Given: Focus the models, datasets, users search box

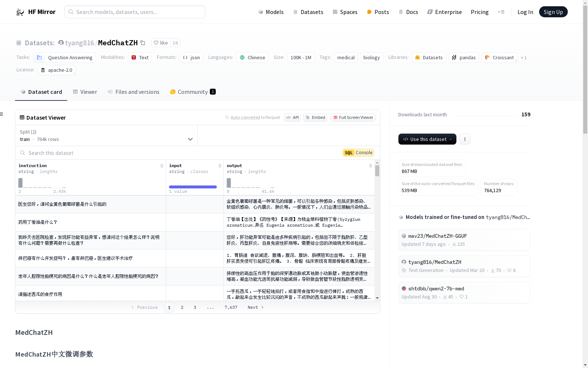Looking at the screenshot, I should tap(135, 12).
